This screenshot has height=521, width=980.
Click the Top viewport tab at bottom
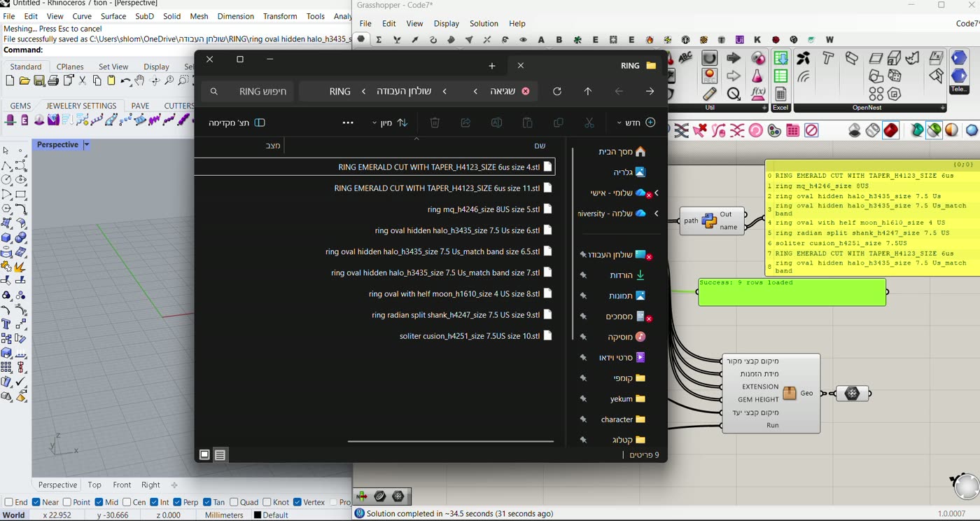point(94,485)
